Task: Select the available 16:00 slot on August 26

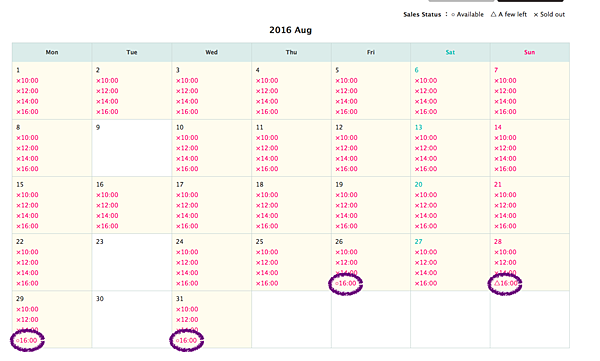Action: pos(346,283)
